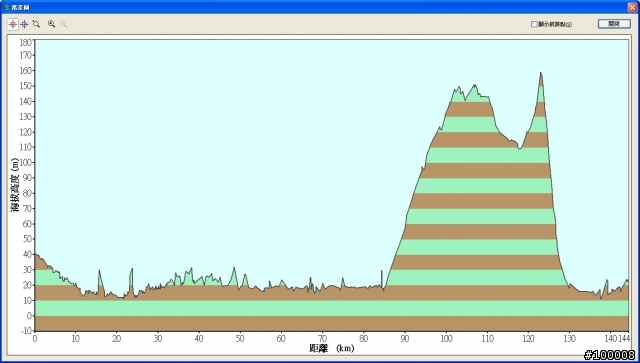
Task: Click the 距離 (km) axis title
Action: (332, 348)
